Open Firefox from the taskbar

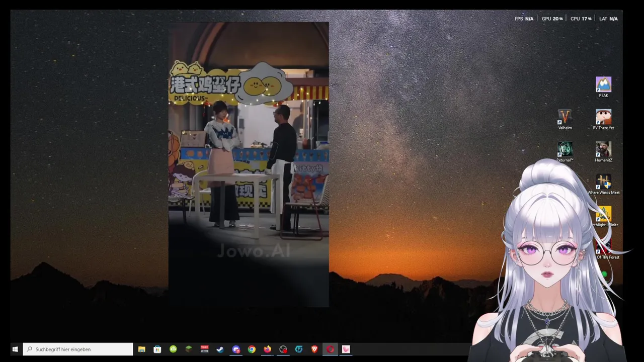tap(267, 349)
